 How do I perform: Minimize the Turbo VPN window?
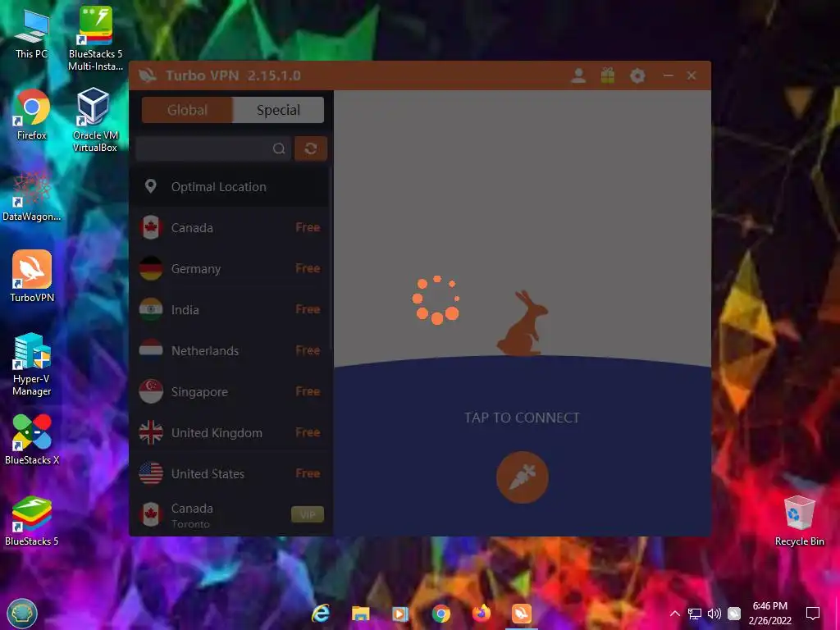[x=668, y=75]
